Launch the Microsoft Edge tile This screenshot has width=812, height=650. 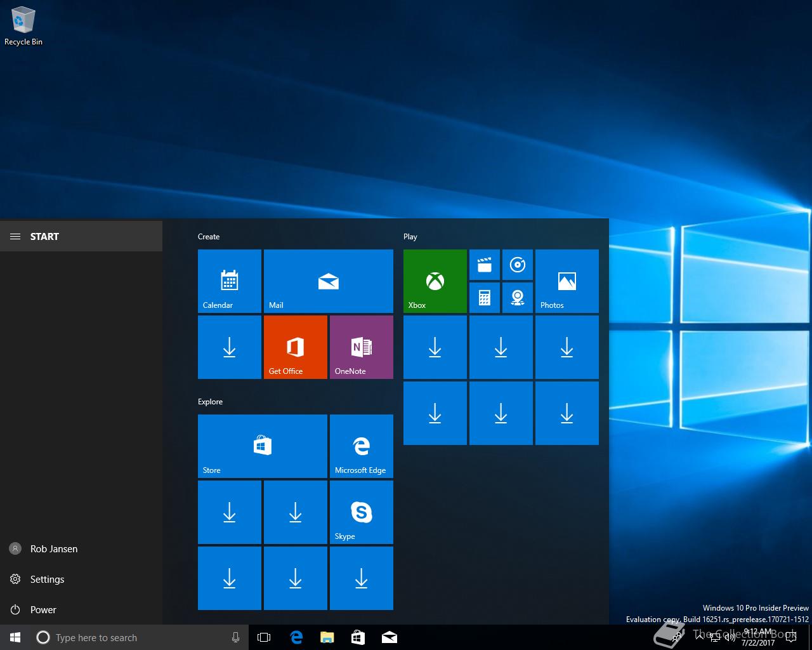point(362,446)
